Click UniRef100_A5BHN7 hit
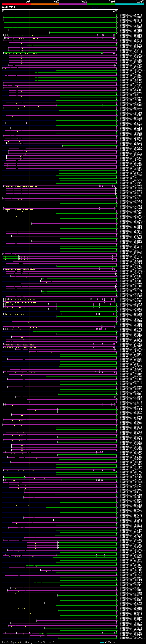The height and width of the screenshot is (644, 146). click(131, 135)
